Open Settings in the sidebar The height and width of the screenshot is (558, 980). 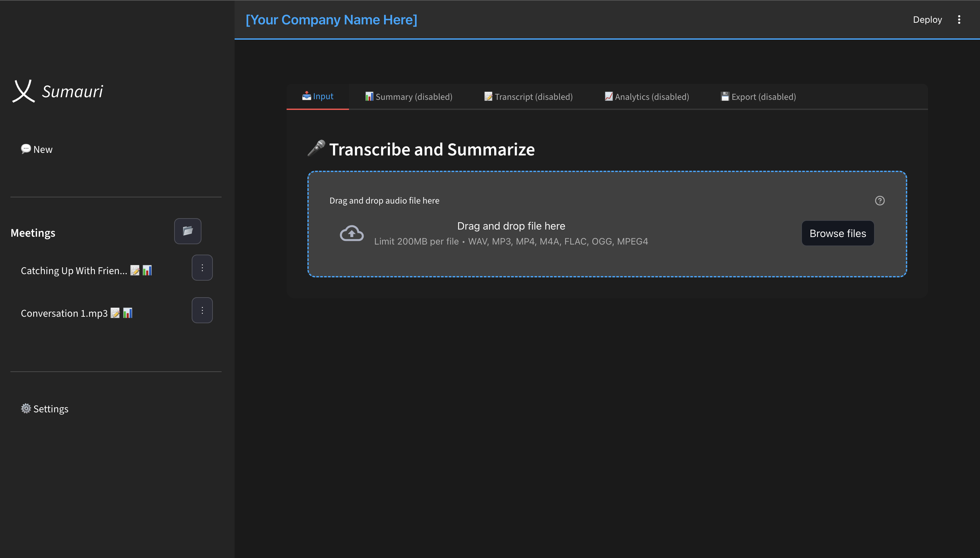pyautogui.click(x=45, y=409)
